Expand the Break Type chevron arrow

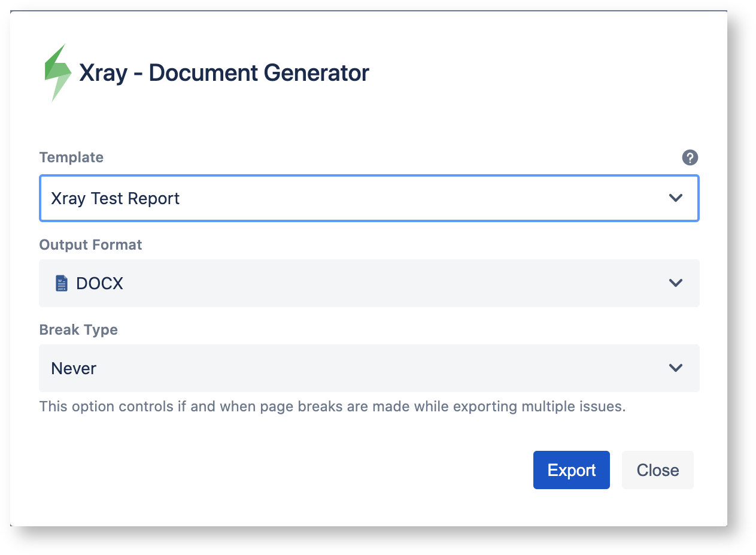coord(676,368)
